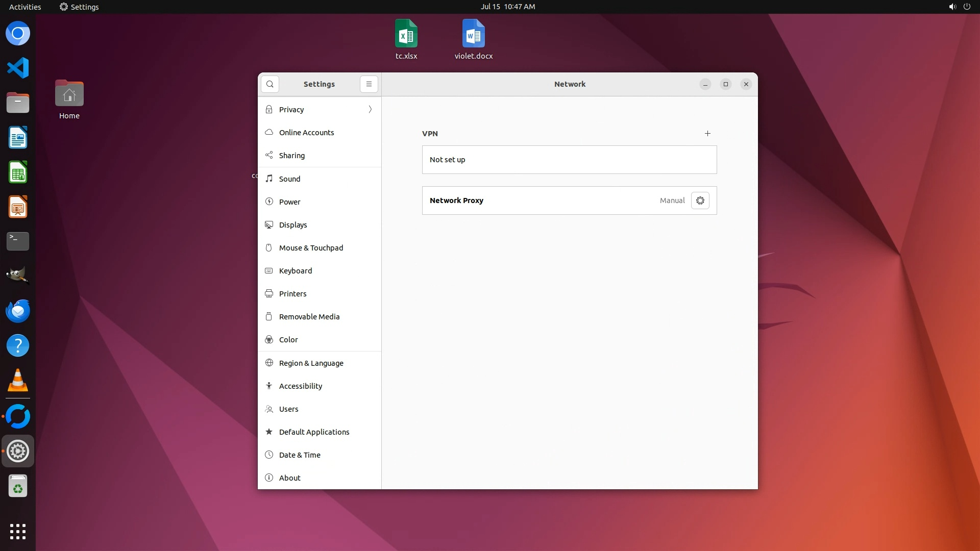Click the Show Applications grid
This screenshot has height=551, width=980.
click(x=18, y=531)
